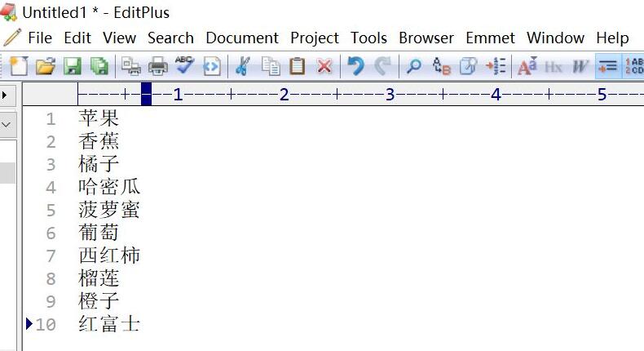This screenshot has height=351, width=644.
Task: Open the Edit menu
Action: point(77,38)
